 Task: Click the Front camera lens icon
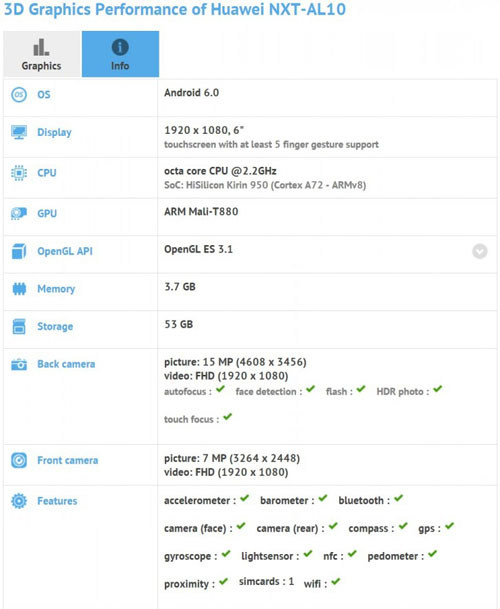(x=19, y=461)
